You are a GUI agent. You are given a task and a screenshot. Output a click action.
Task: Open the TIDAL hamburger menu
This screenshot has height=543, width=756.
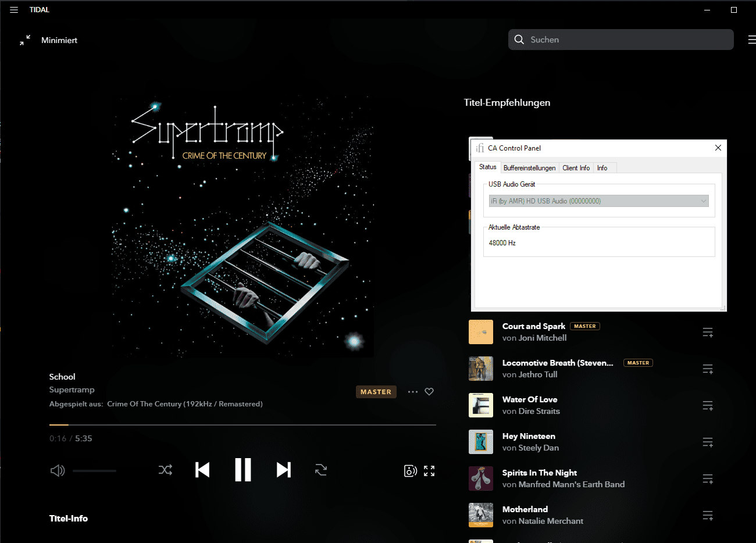coord(14,10)
